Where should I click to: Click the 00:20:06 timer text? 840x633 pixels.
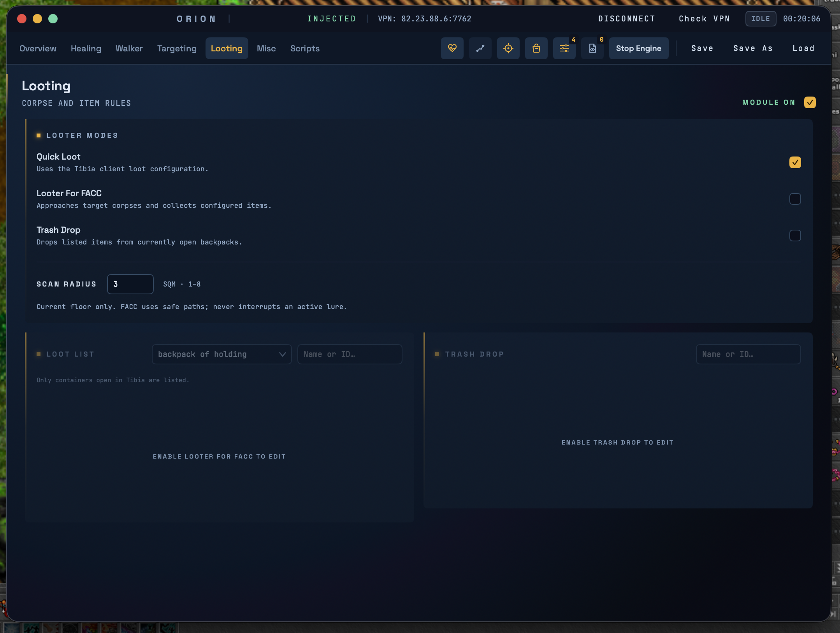pyautogui.click(x=801, y=19)
